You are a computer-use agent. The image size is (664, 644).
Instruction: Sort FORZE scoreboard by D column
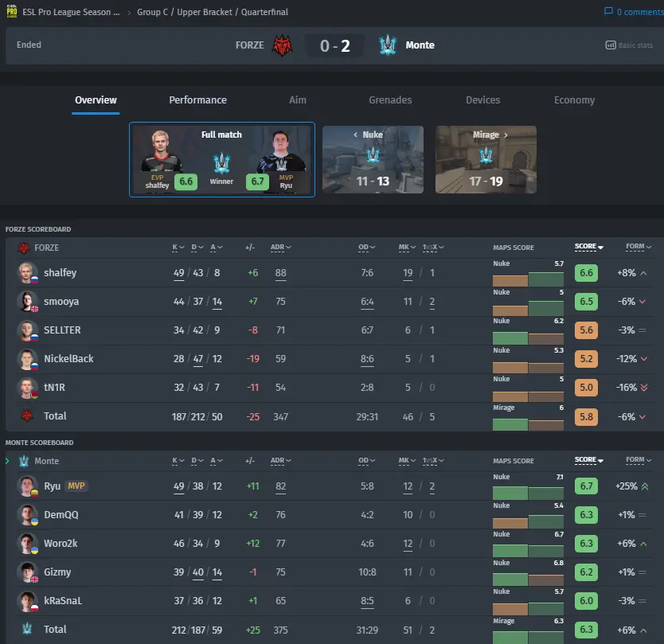click(x=197, y=248)
